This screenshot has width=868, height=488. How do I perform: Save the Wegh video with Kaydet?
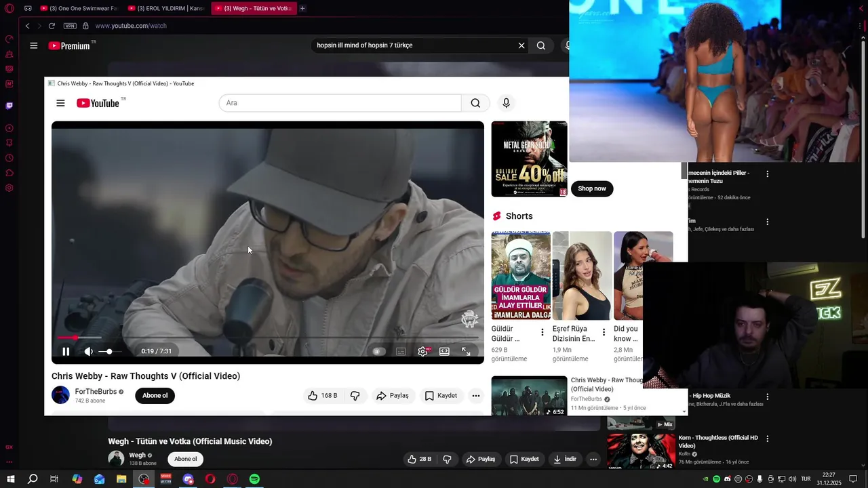524,459
